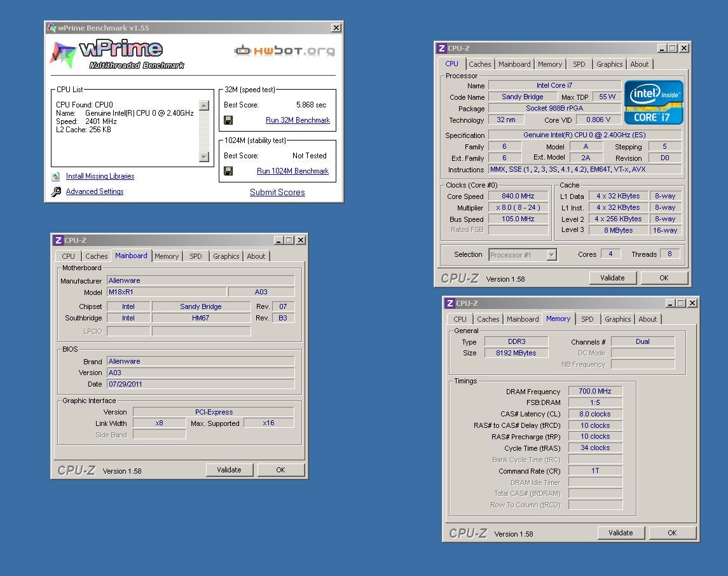728x576 pixels.
Task: Click the wPrime logo icon
Action: click(x=63, y=55)
